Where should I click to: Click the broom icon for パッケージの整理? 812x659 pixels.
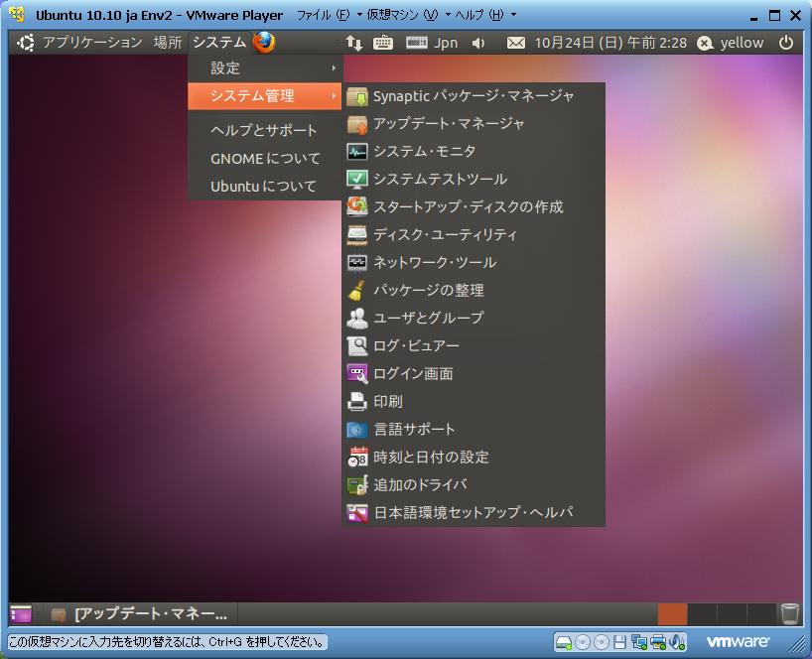[356, 291]
